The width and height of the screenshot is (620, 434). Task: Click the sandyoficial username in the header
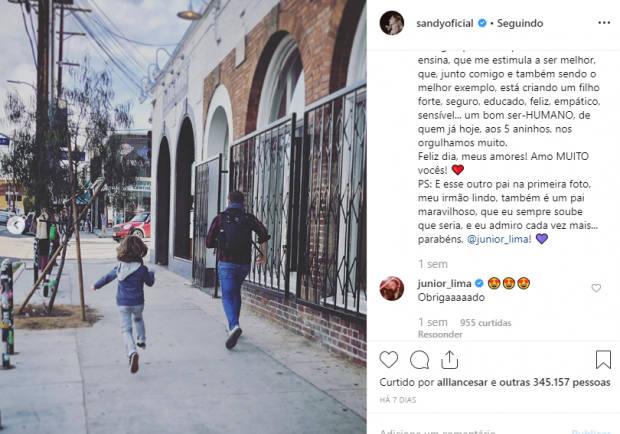coord(444,23)
